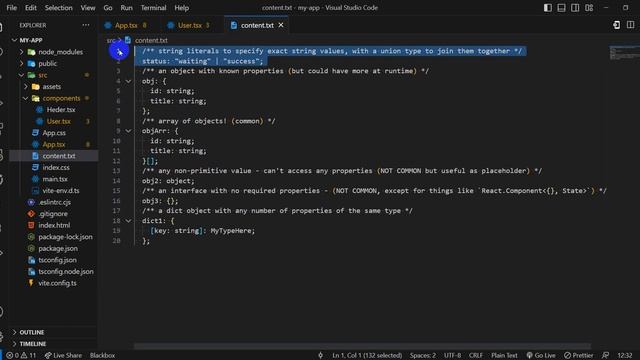Click src in the breadcrumb path
The width and height of the screenshot is (640, 360).
(111, 40)
